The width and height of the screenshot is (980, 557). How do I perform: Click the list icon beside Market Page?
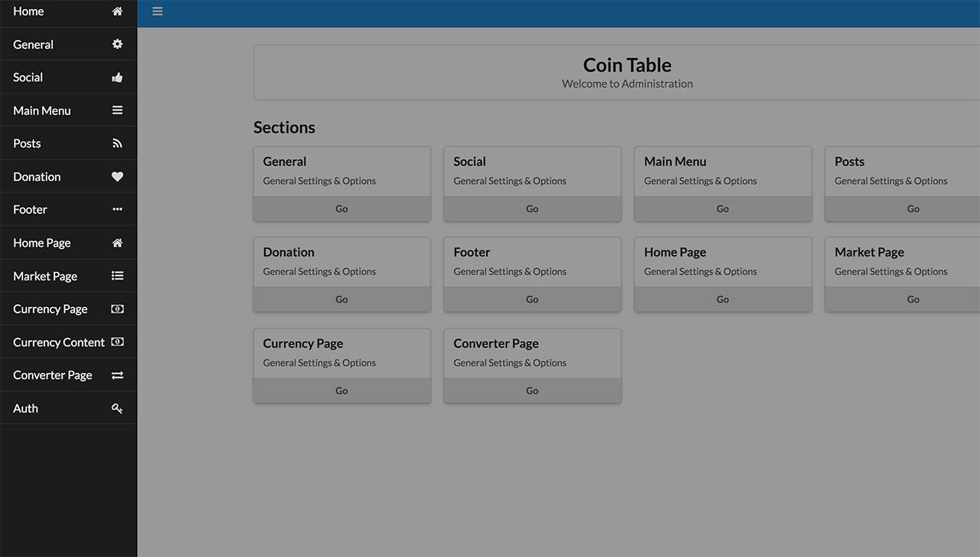(x=117, y=276)
